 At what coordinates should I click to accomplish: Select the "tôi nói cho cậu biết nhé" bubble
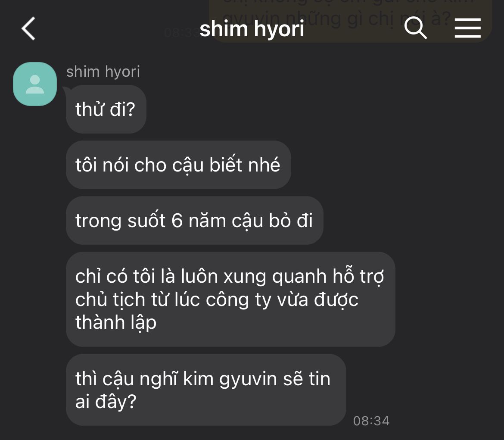pyautogui.click(x=178, y=165)
